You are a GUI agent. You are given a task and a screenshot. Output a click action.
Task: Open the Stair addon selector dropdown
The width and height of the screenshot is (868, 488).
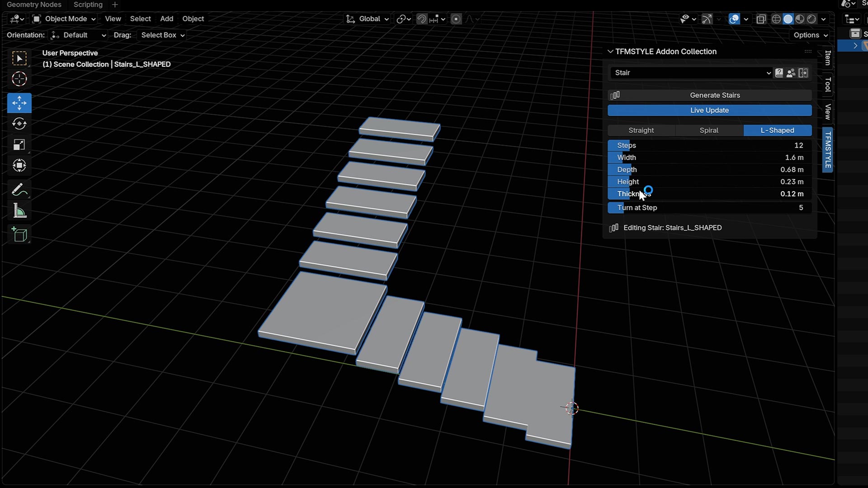pyautogui.click(x=691, y=73)
